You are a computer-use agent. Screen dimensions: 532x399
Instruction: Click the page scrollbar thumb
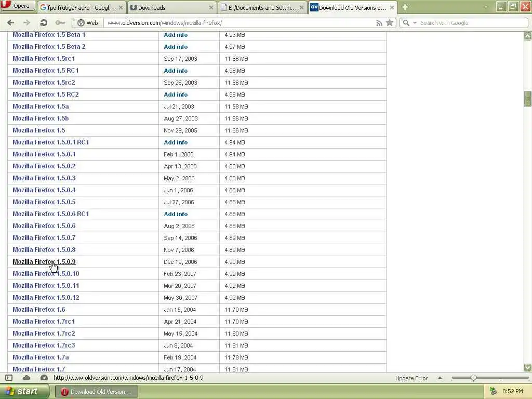528,99
